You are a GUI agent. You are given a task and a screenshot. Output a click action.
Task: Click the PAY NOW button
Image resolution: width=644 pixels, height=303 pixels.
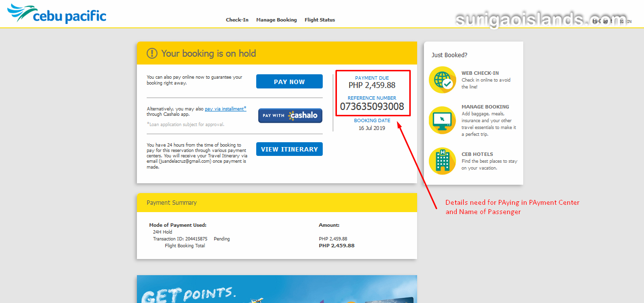click(x=289, y=82)
